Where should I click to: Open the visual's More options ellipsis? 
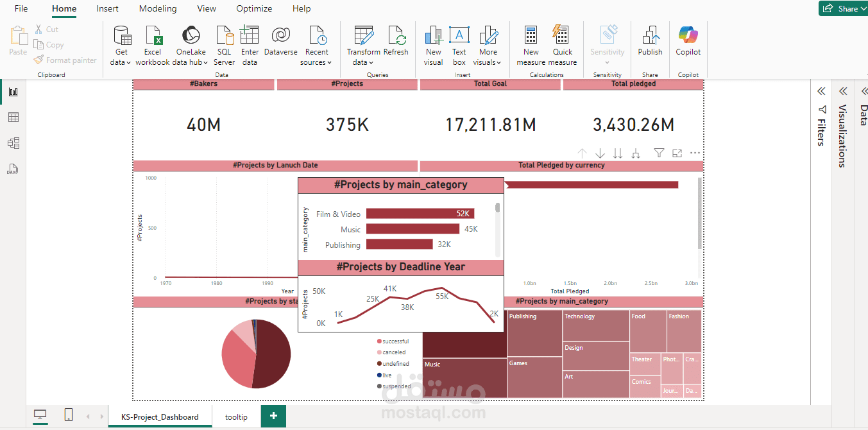tap(695, 153)
